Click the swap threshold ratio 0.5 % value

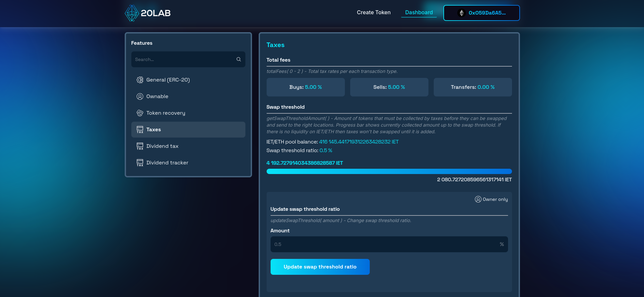pos(326,150)
